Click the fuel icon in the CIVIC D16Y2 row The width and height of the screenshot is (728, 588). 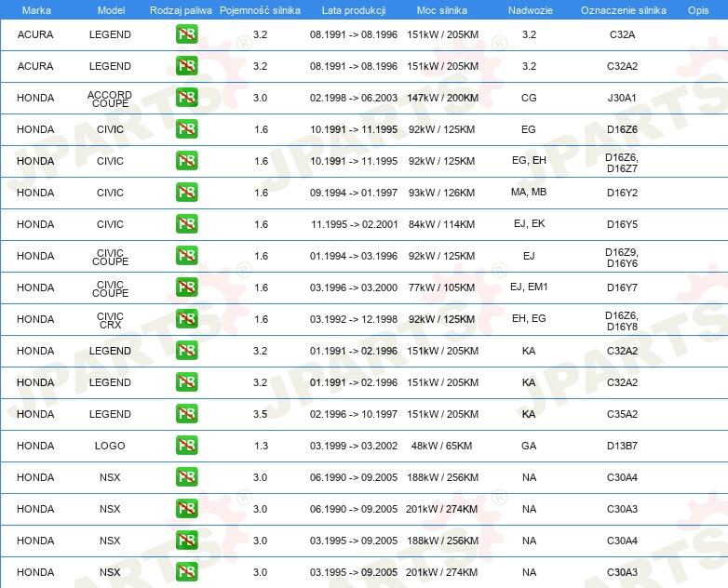[186, 193]
